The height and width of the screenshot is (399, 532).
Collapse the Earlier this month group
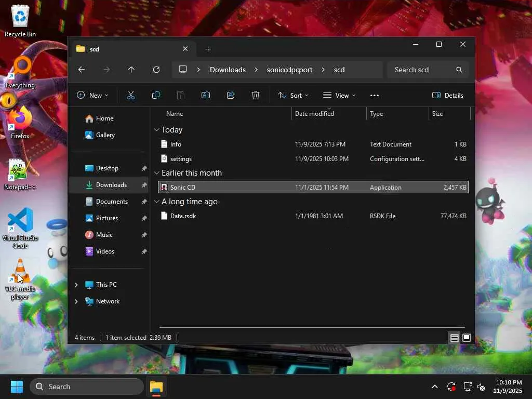pyautogui.click(x=156, y=173)
